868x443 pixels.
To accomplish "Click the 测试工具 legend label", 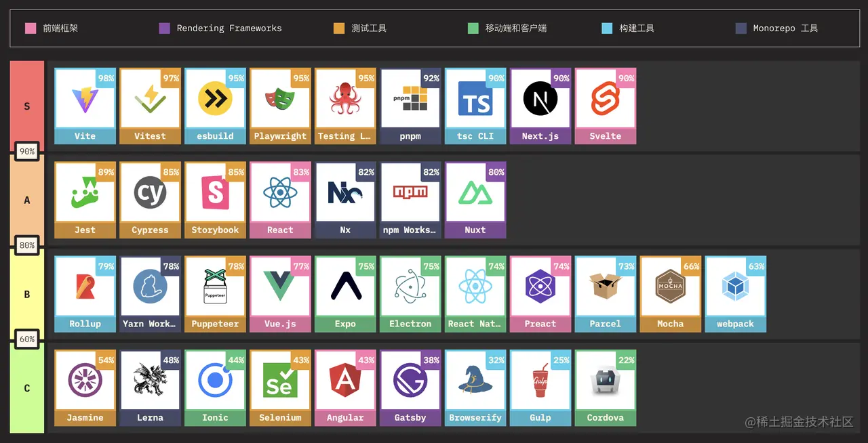I will (369, 28).
